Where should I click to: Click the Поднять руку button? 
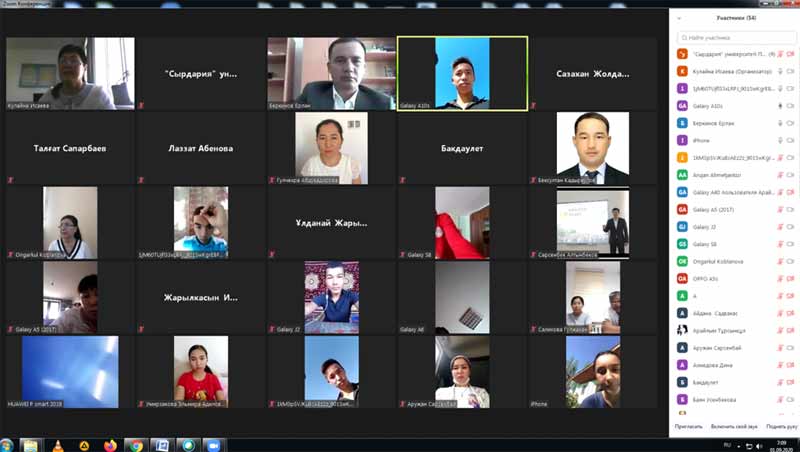pos(782,426)
